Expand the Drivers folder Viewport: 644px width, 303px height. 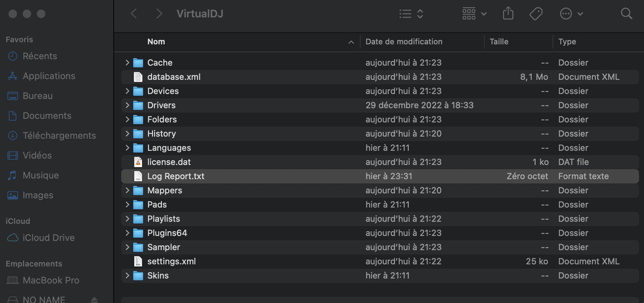tap(127, 105)
